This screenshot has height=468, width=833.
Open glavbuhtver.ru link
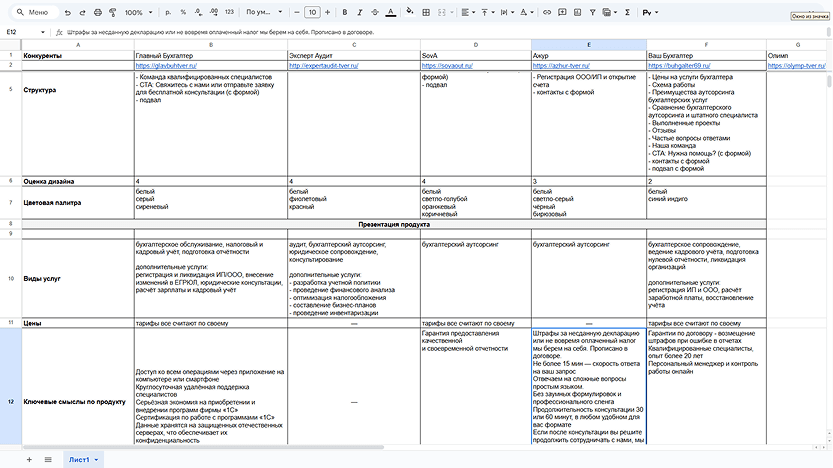click(166, 65)
